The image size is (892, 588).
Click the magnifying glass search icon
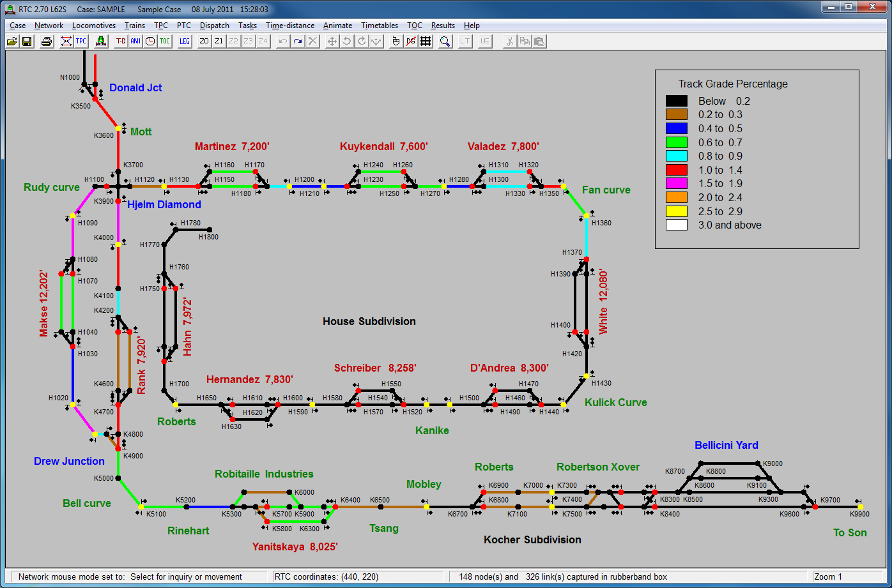[445, 41]
